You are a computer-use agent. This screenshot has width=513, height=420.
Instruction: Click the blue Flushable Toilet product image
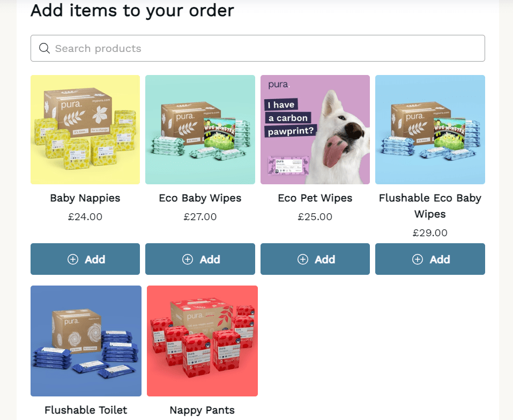point(86,341)
